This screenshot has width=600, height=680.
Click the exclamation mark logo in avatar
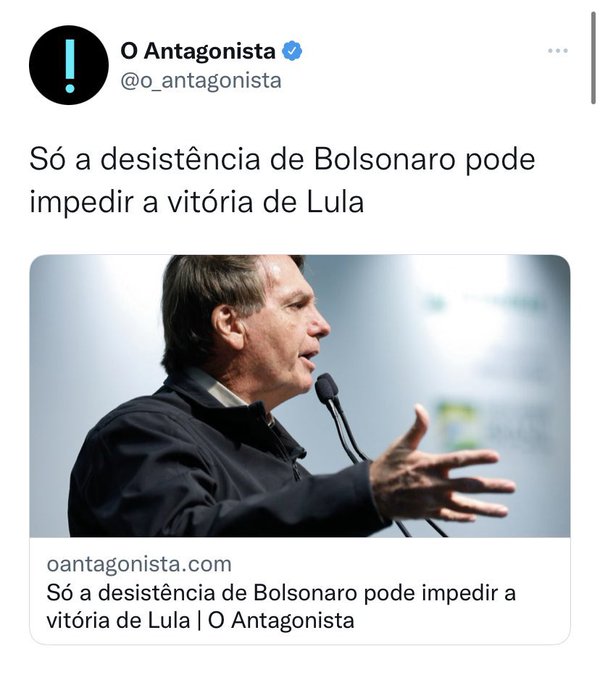(70, 65)
